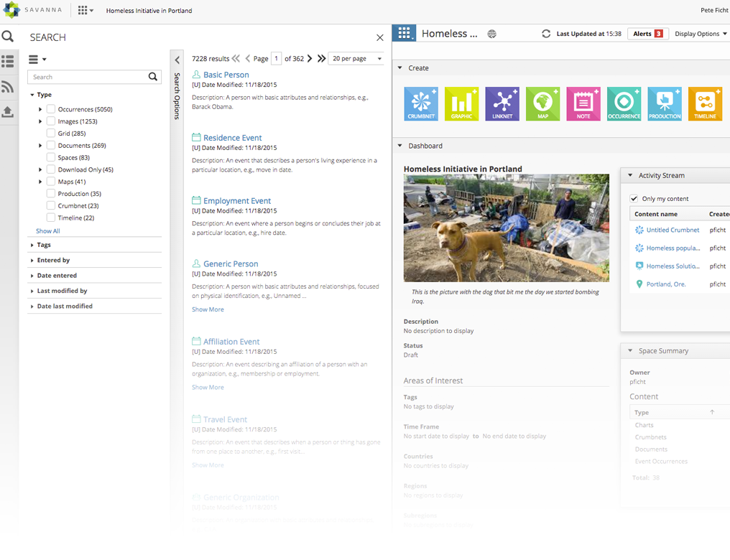The height and width of the screenshot is (560, 730).
Task: Click the page number field
Action: click(x=276, y=58)
